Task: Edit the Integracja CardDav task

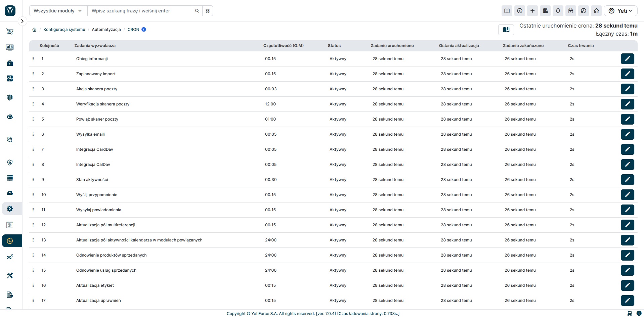Action: 627,149
